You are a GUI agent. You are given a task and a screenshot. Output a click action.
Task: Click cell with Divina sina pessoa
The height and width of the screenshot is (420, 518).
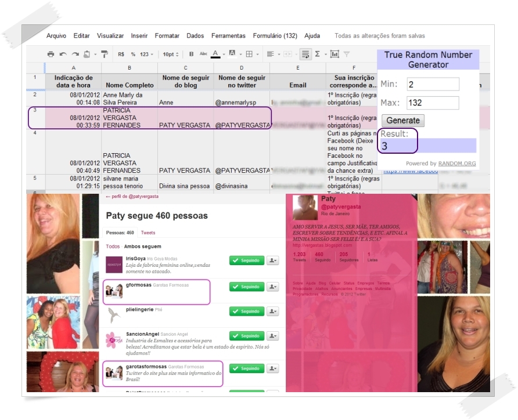tap(185, 183)
